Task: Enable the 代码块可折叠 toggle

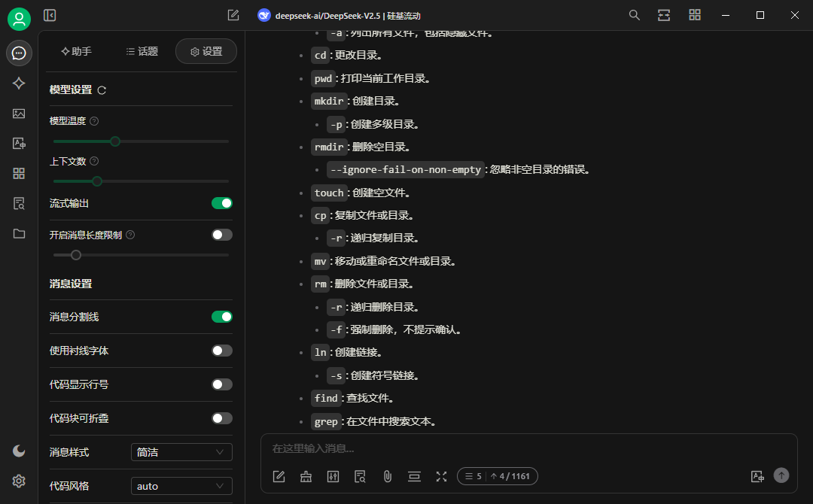Action: tap(222, 418)
